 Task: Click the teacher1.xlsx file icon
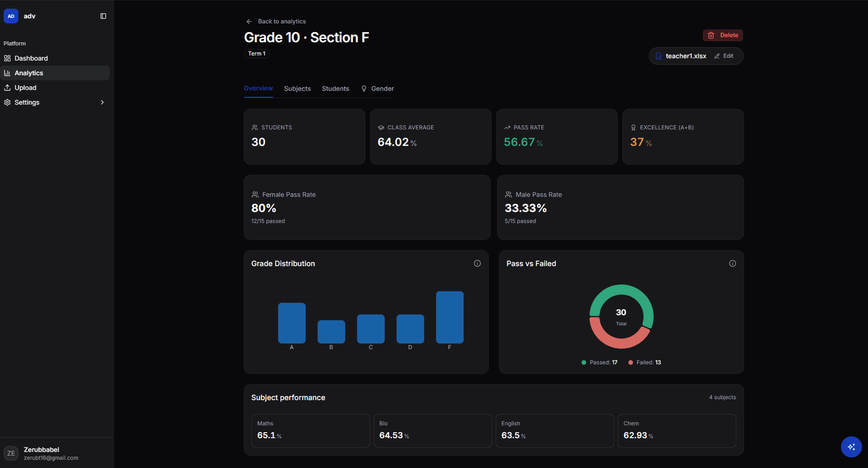point(659,56)
